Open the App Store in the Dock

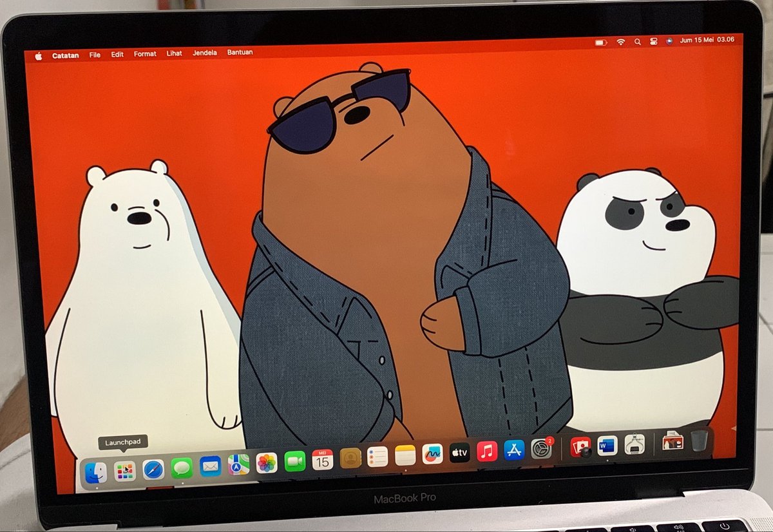coord(514,450)
